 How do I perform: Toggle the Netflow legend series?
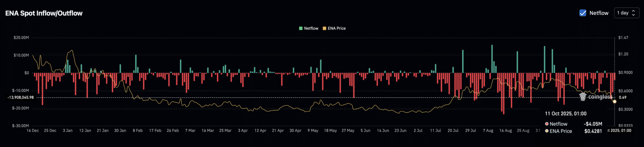308,28
